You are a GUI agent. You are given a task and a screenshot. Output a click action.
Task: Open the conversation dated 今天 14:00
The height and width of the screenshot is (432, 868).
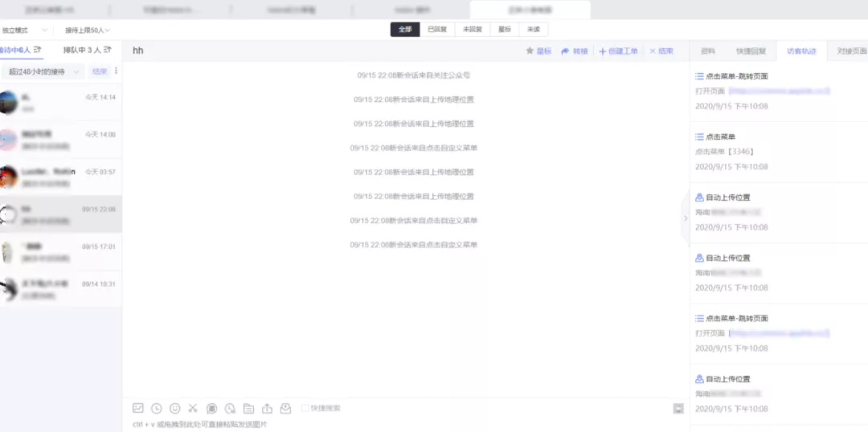61,140
